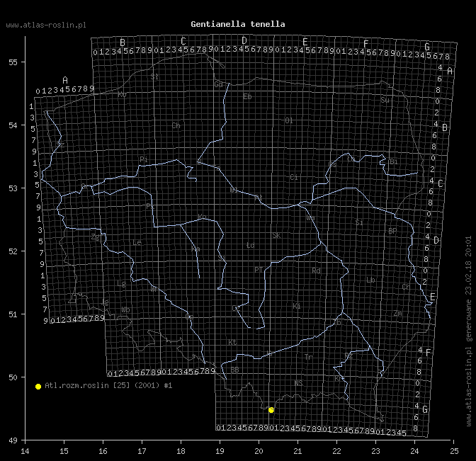Click longitude label 18
The height and width of the screenshot is (461, 476).
181,451
